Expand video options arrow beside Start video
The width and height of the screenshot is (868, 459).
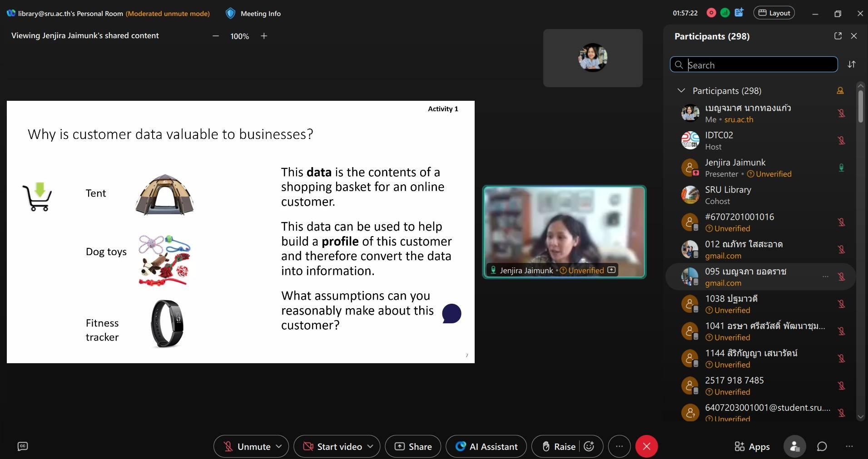click(370, 446)
